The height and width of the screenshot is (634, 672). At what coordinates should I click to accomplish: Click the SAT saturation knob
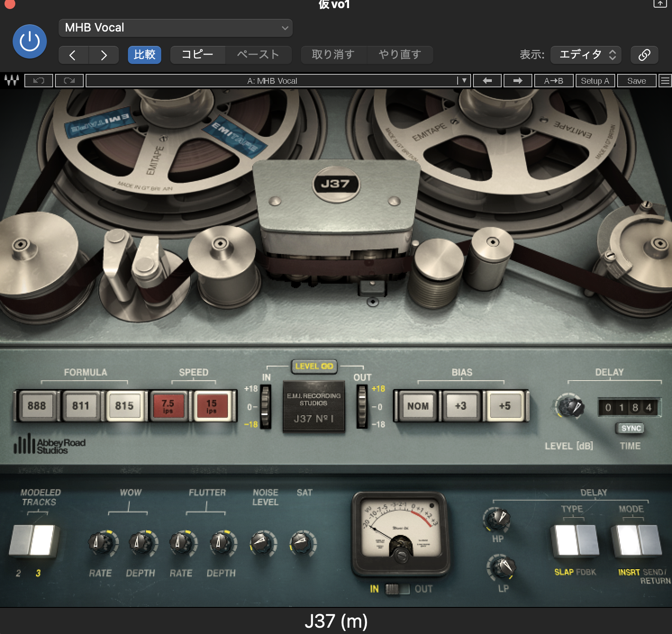tap(302, 543)
